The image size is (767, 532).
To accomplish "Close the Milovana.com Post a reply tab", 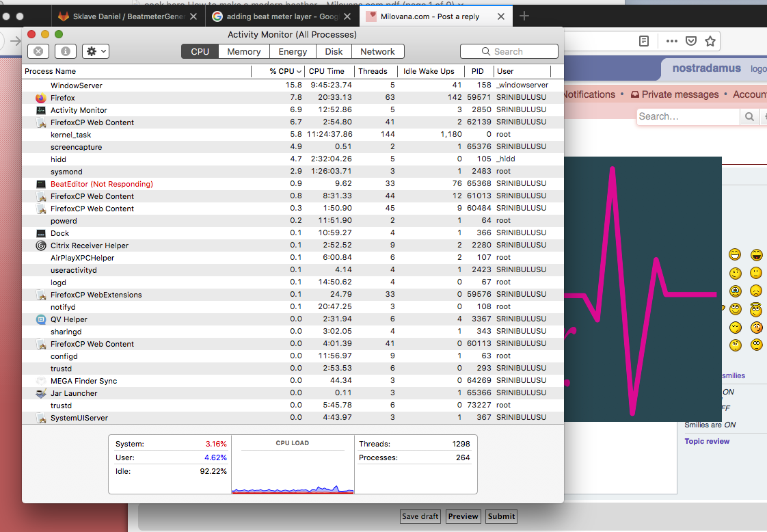I will 501,16.
